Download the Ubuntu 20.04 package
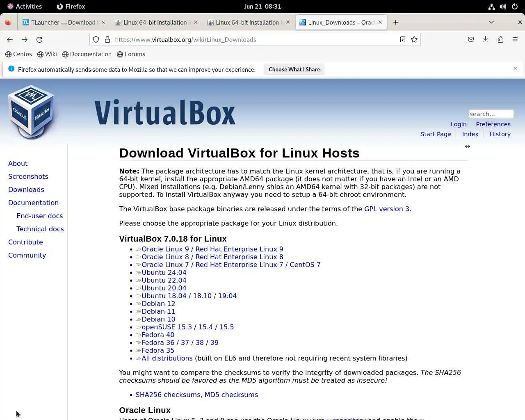The width and height of the screenshot is (525, 420). [164, 288]
